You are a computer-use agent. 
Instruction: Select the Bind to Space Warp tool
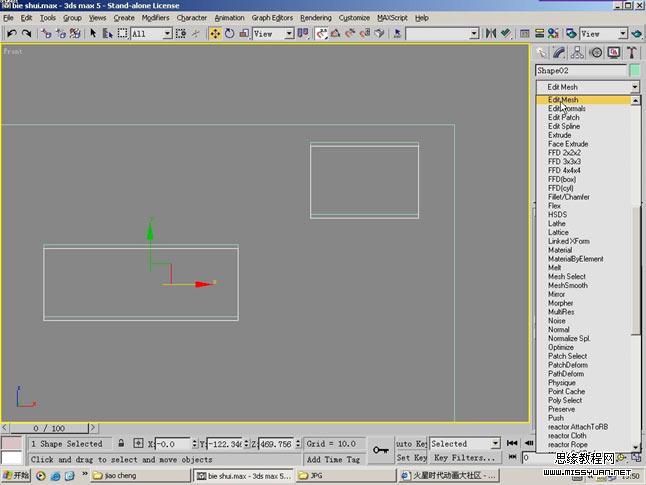click(75, 33)
